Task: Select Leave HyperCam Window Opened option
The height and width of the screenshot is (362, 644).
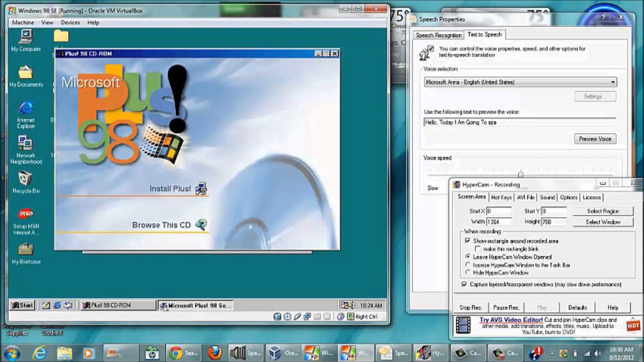Action: [x=468, y=257]
